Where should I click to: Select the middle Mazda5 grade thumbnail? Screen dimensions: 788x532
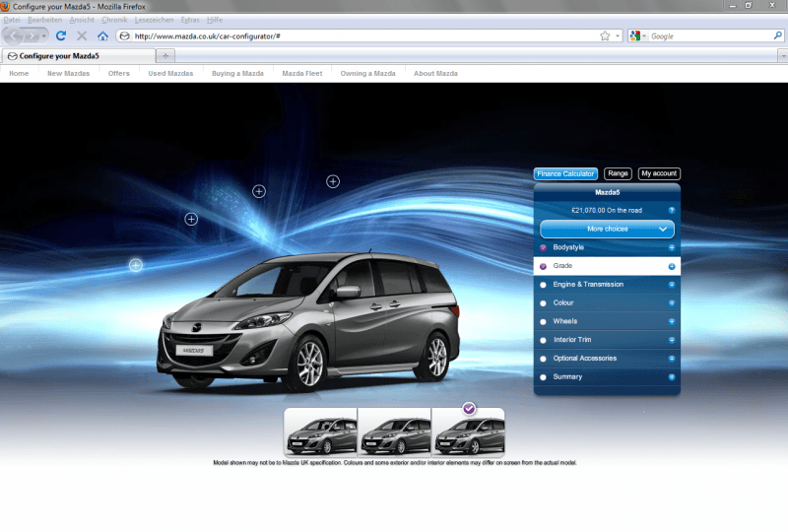pos(395,432)
